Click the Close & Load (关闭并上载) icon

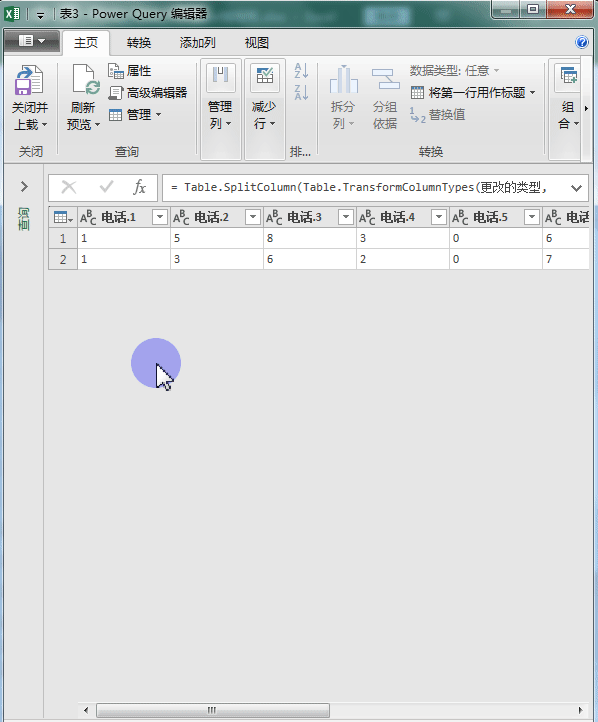[29, 80]
